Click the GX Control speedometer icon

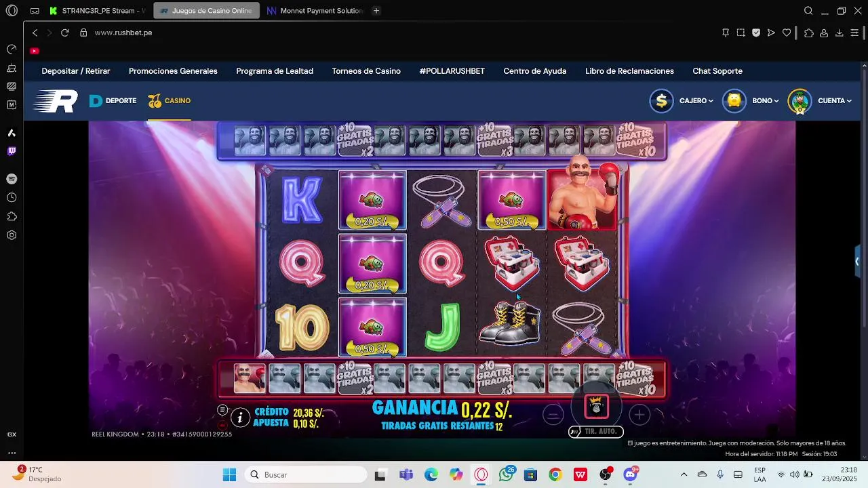(x=12, y=49)
